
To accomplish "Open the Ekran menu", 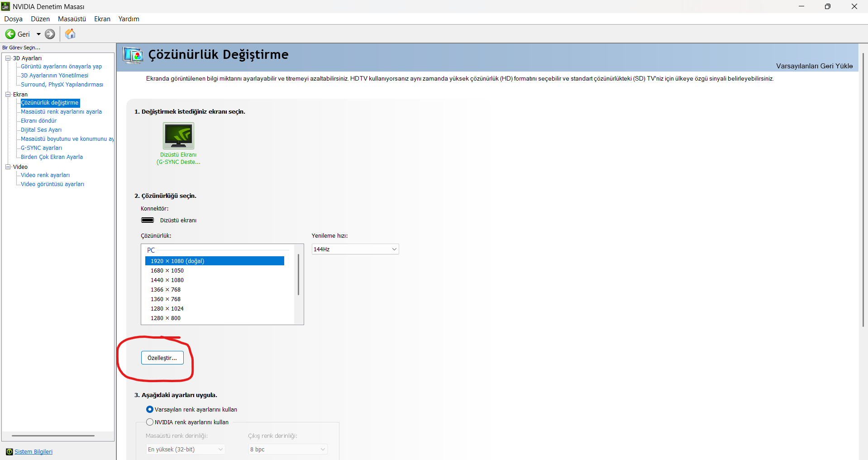I will tap(102, 19).
